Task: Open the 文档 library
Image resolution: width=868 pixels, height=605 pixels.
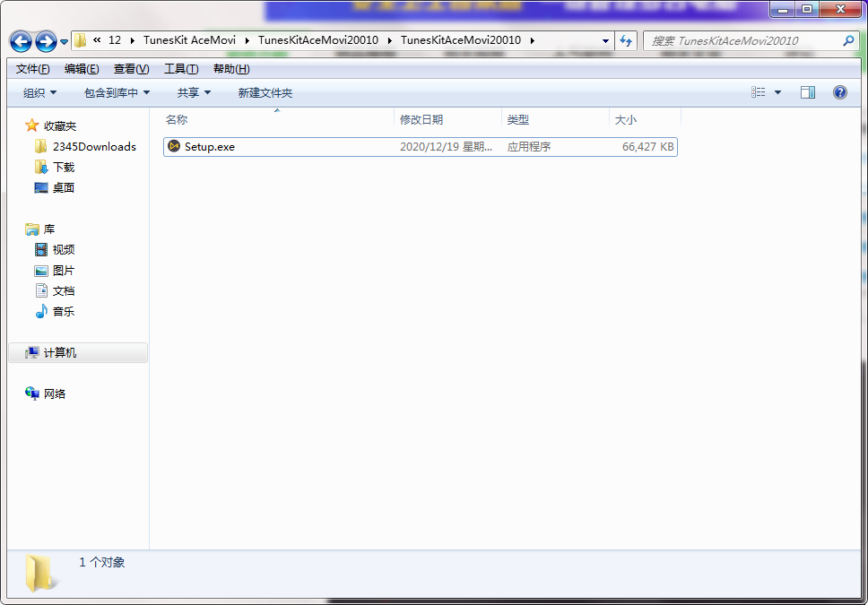Action: click(63, 291)
